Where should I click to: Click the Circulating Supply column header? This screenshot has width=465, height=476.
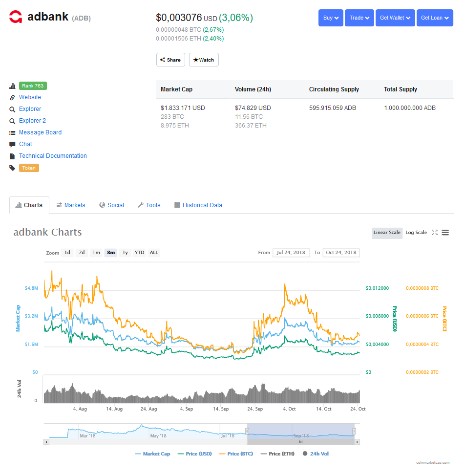click(x=334, y=89)
